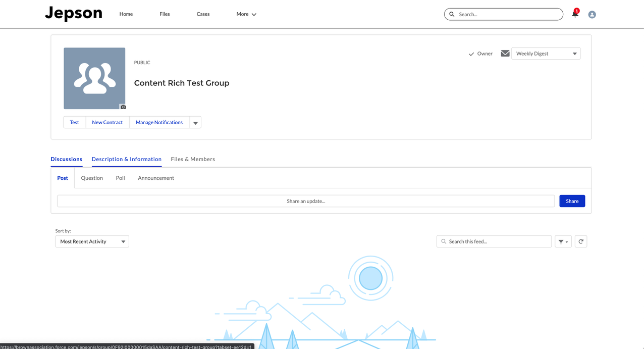Click the camera icon on group photo
The image size is (644, 349).
tap(123, 107)
